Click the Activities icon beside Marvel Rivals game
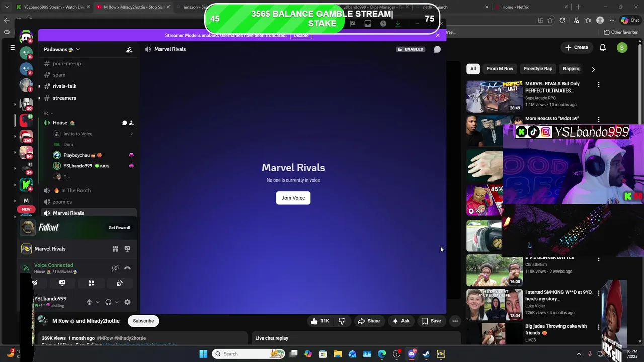Viewport: 644px width, 362px height. click(x=115, y=249)
